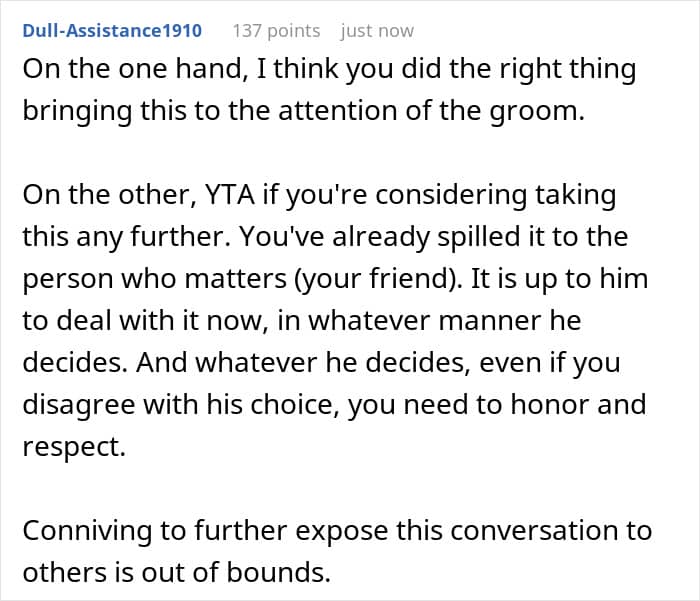Open the Dull-Assistance1910 user profile link
The height and width of the screenshot is (601, 700).
click(x=112, y=31)
